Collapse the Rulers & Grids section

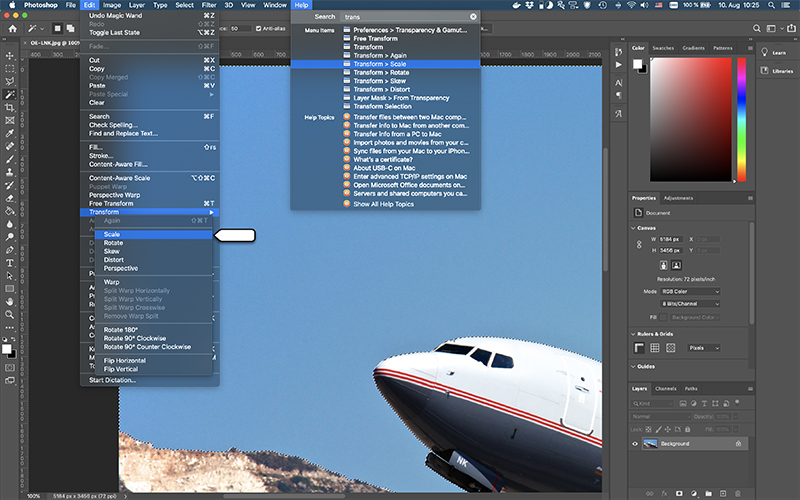[x=634, y=333]
